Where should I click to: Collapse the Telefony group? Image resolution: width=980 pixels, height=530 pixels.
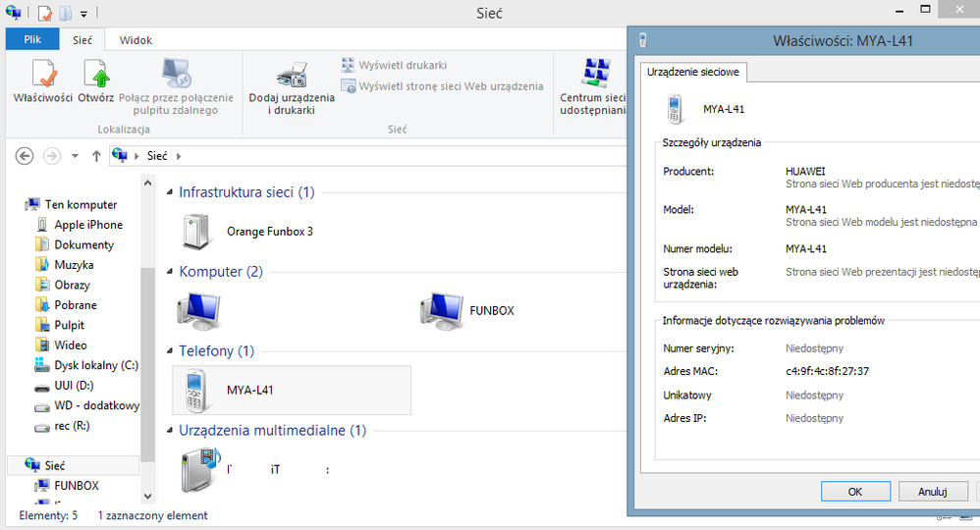tap(169, 350)
